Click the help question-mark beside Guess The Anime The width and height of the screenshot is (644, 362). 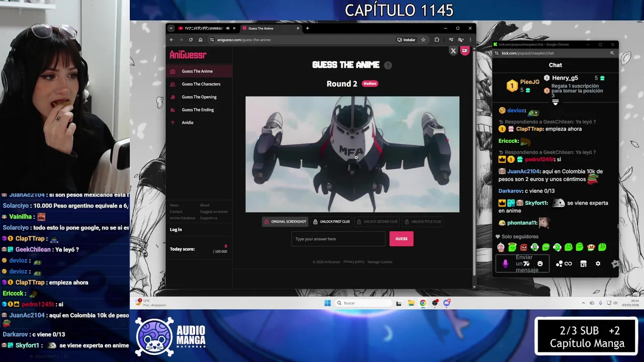click(x=387, y=65)
